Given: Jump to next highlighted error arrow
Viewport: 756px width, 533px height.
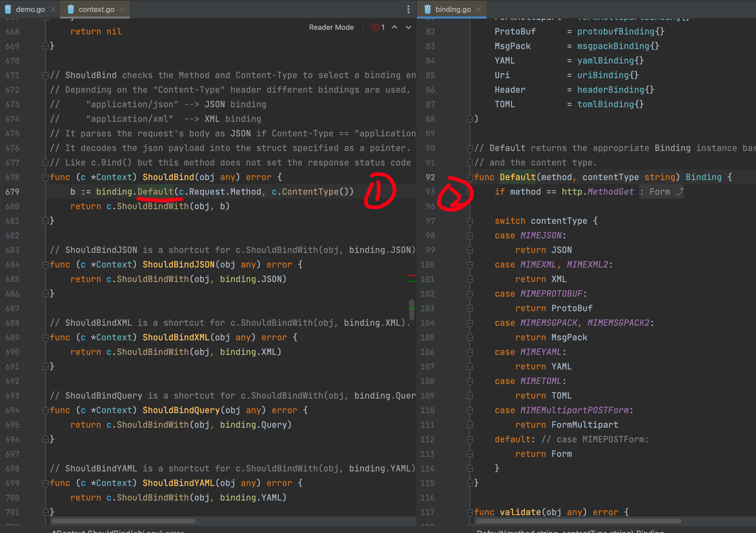Looking at the screenshot, I should (x=408, y=27).
